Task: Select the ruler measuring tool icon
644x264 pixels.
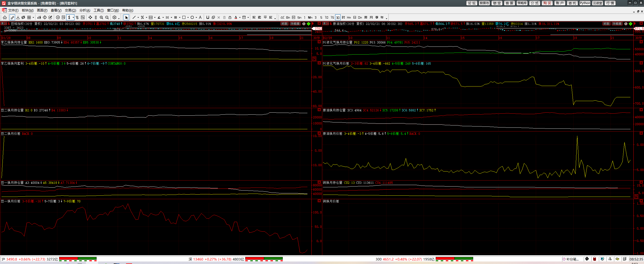Action: [96, 17]
